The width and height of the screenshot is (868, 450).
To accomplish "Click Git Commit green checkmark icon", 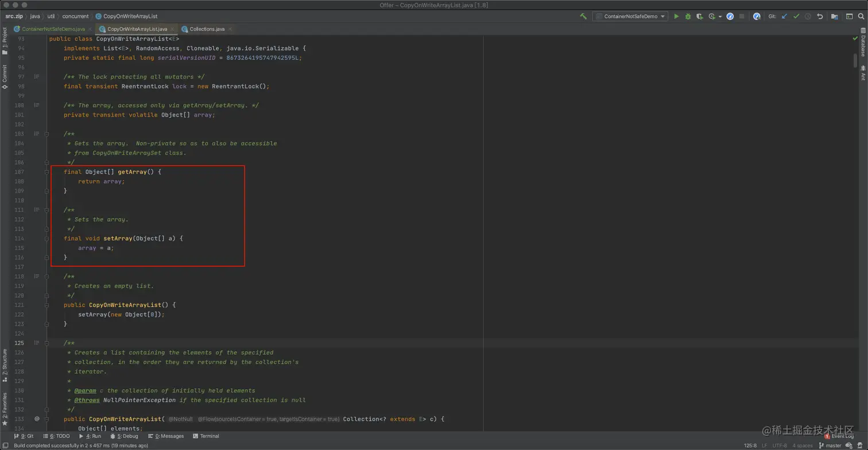I will point(796,16).
